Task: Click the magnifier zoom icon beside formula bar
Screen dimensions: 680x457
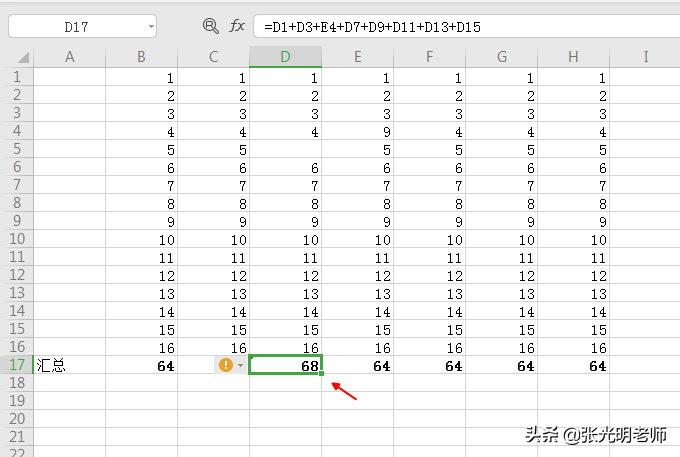Action: tap(211, 26)
